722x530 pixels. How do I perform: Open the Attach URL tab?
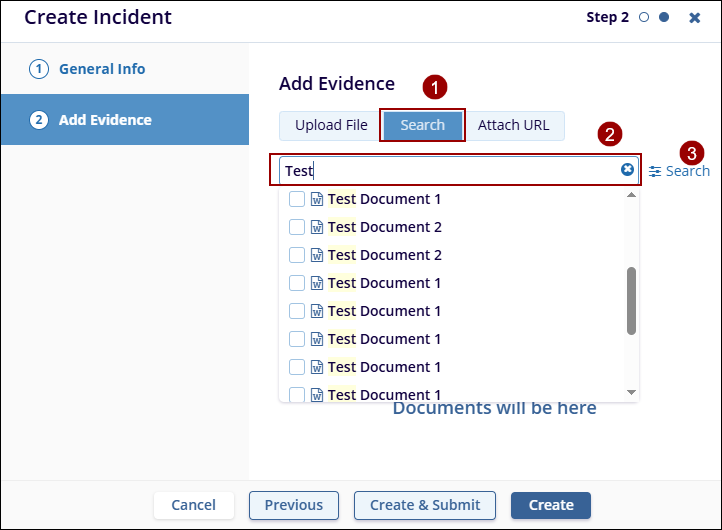tap(514, 126)
